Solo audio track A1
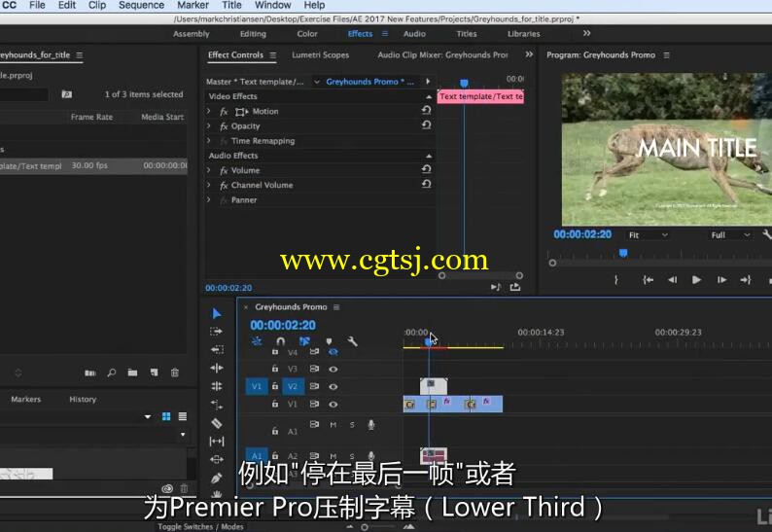 [352, 425]
